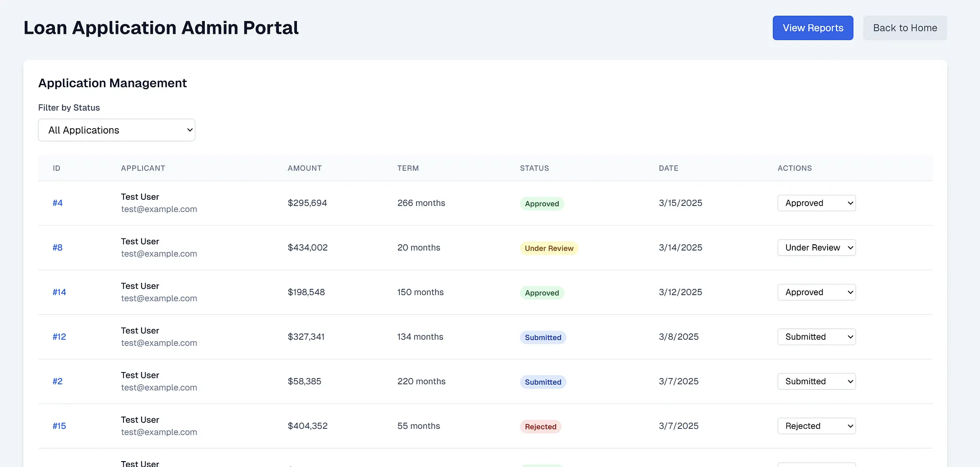View application #15 details
The width and height of the screenshot is (980, 467).
tap(59, 426)
